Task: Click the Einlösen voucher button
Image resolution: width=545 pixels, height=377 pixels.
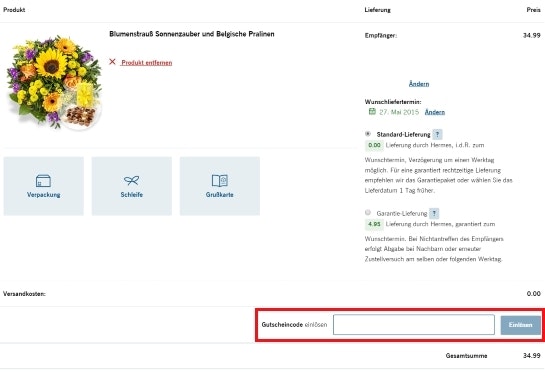Action: tap(521, 325)
